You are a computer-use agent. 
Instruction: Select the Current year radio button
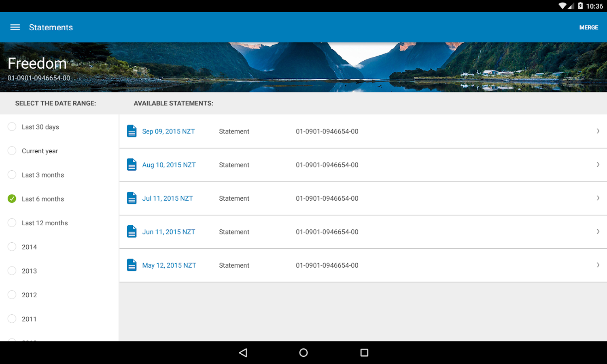click(x=12, y=151)
